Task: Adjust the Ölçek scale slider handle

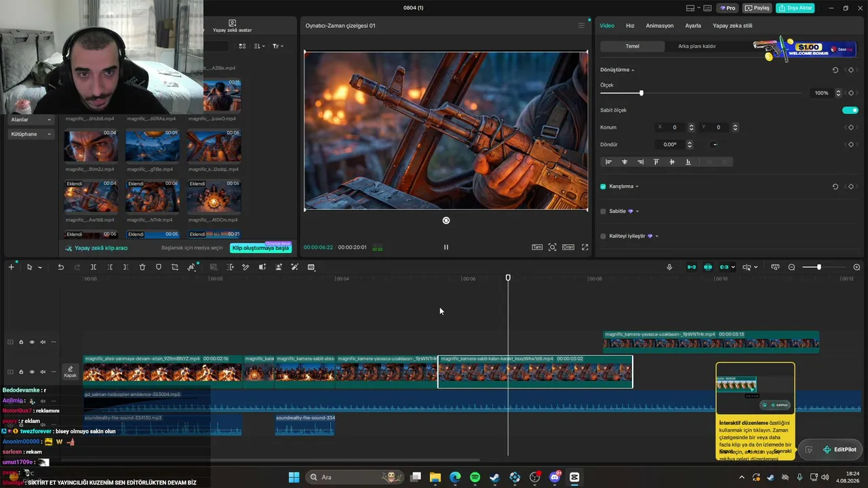Action: [x=642, y=93]
